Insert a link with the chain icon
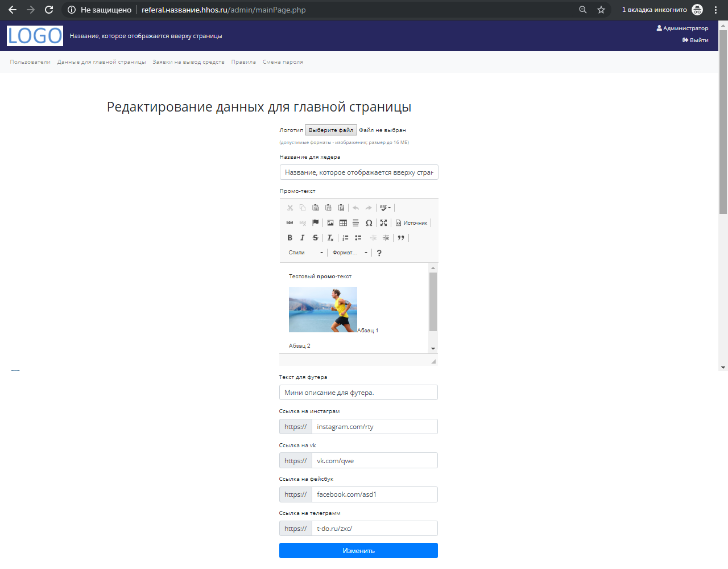The image size is (728, 569). 290,222
